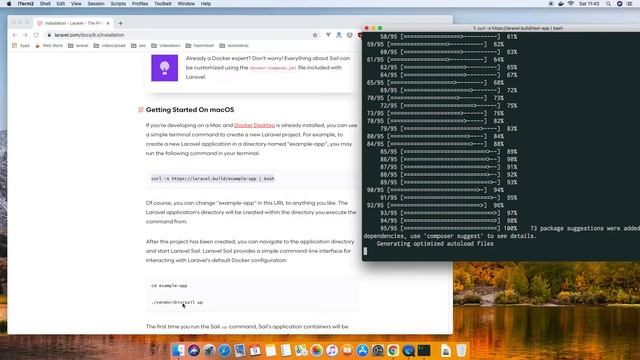Go back in the Chrome browser
The width and height of the screenshot is (640, 360).
click(x=15, y=35)
